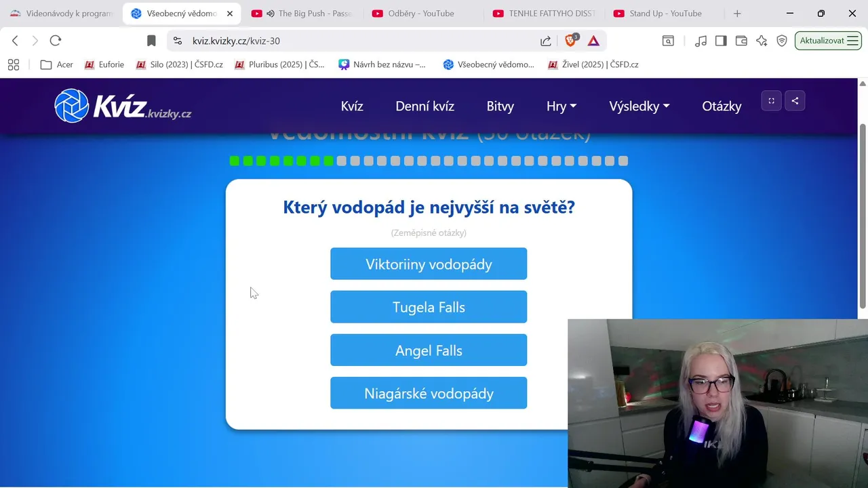Open the Denní kvíz navigation item
Viewport: 868px width, 488px height.
click(425, 106)
